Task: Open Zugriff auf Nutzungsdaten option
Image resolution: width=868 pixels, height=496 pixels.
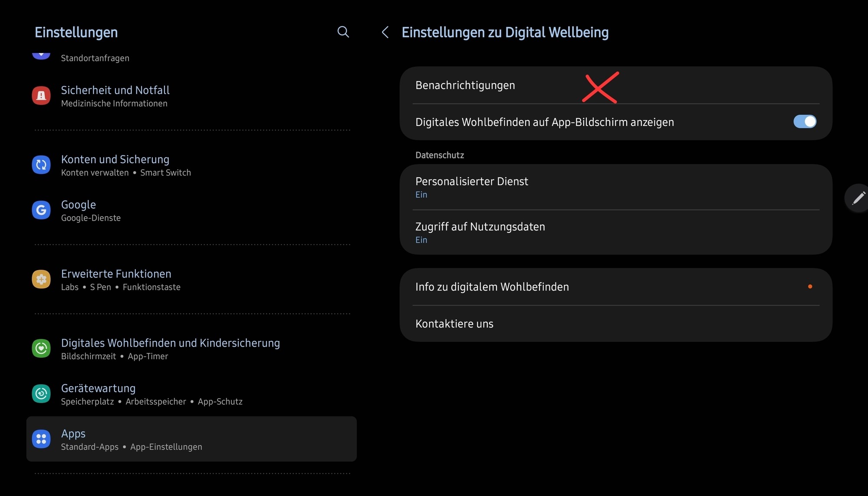Action: (x=616, y=232)
